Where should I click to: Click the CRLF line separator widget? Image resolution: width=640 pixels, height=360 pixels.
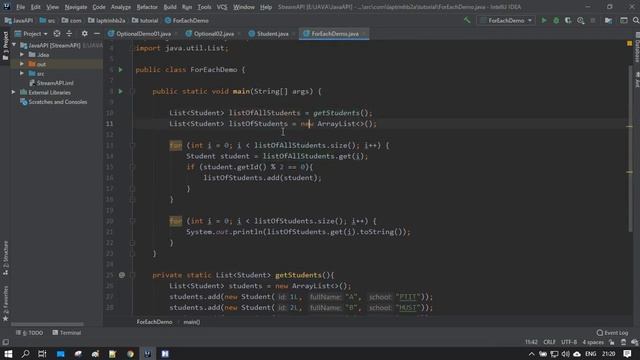(x=549, y=342)
